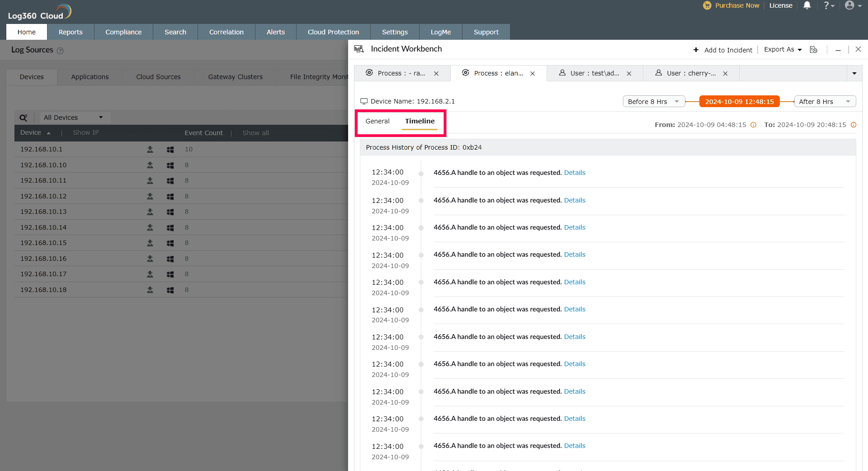Open the Cloud Protection tab

click(333, 32)
